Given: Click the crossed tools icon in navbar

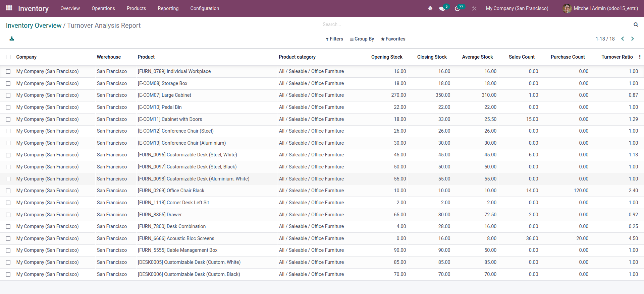Looking at the screenshot, I should click(x=474, y=8).
